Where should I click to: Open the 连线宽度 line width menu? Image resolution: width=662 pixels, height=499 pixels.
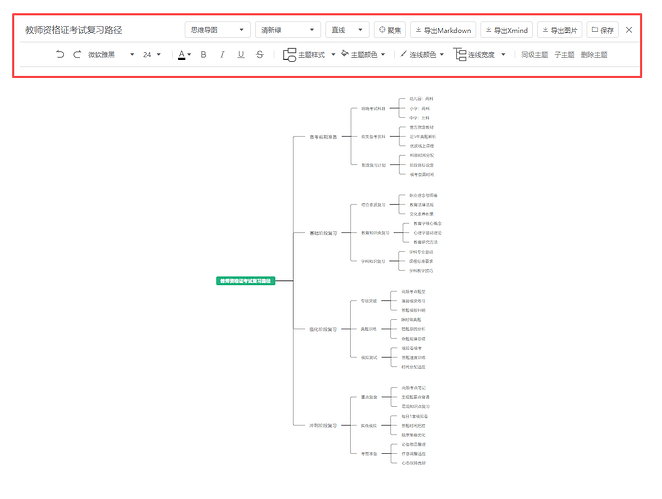click(x=480, y=55)
